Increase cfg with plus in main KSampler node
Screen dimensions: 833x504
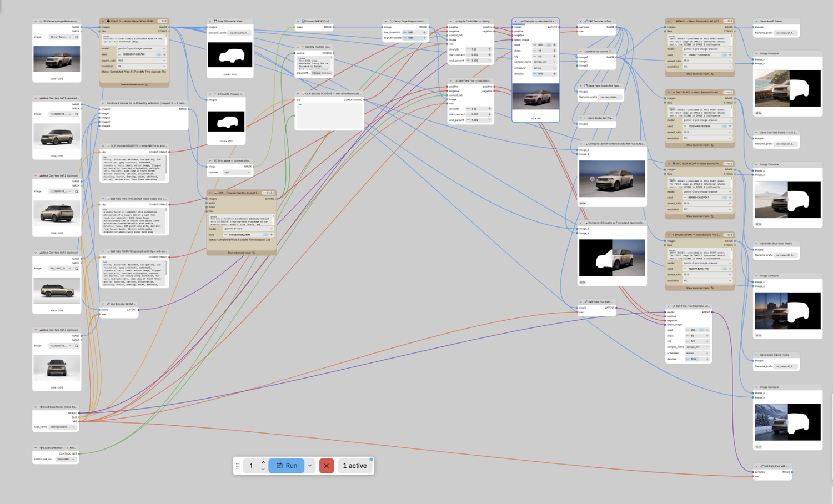coord(554,56)
